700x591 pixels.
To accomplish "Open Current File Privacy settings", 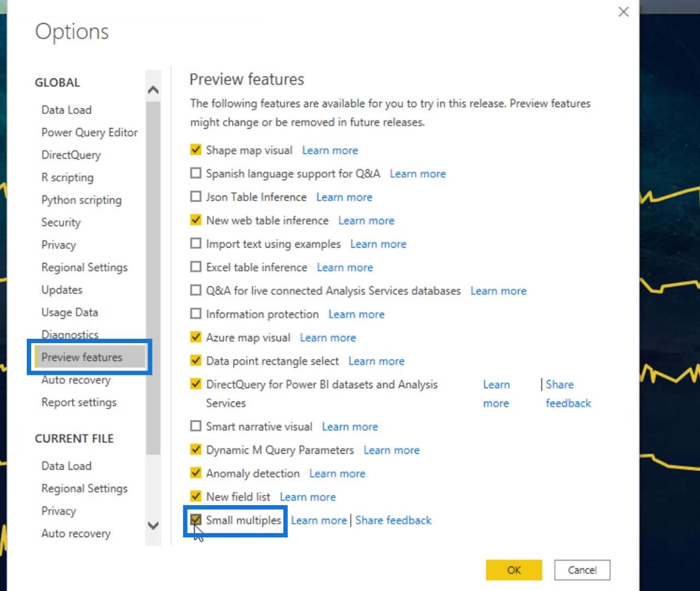I will click(x=59, y=511).
